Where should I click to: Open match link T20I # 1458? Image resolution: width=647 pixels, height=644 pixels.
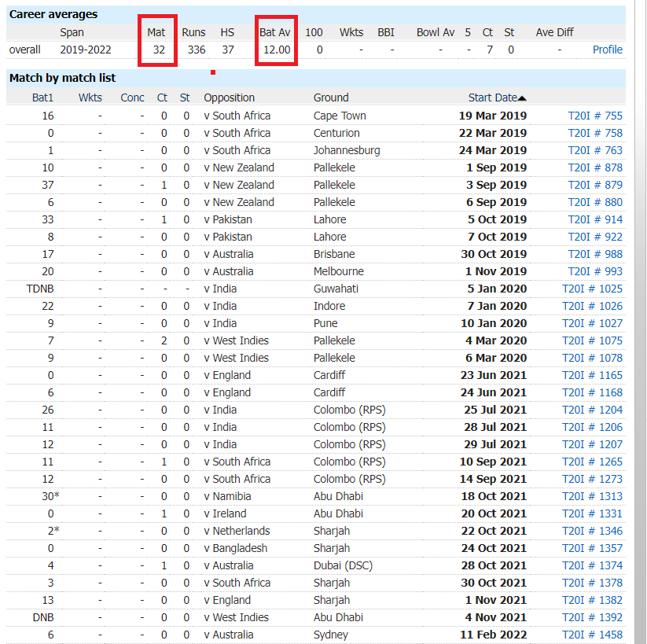coord(592,635)
